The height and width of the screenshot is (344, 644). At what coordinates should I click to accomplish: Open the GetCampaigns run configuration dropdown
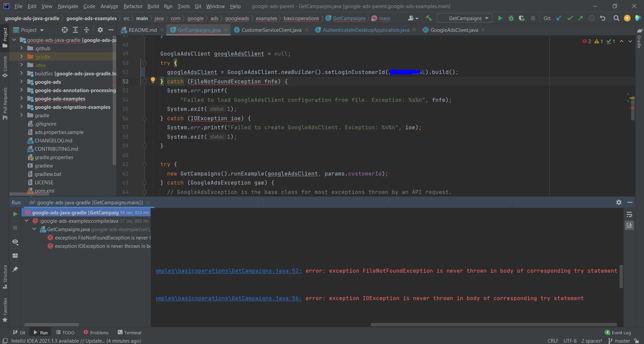pos(487,18)
